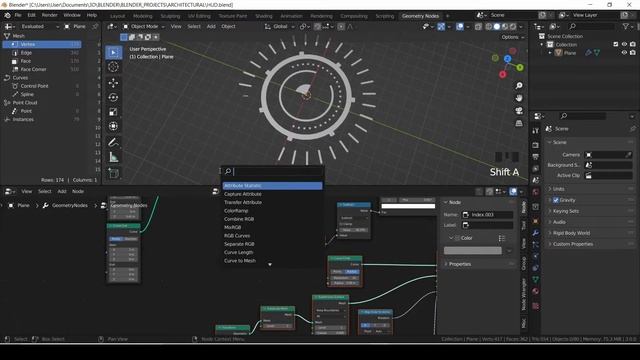Choose Capture Attribute from add menu
This screenshot has height=360, width=640.
(x=272, y=194)
